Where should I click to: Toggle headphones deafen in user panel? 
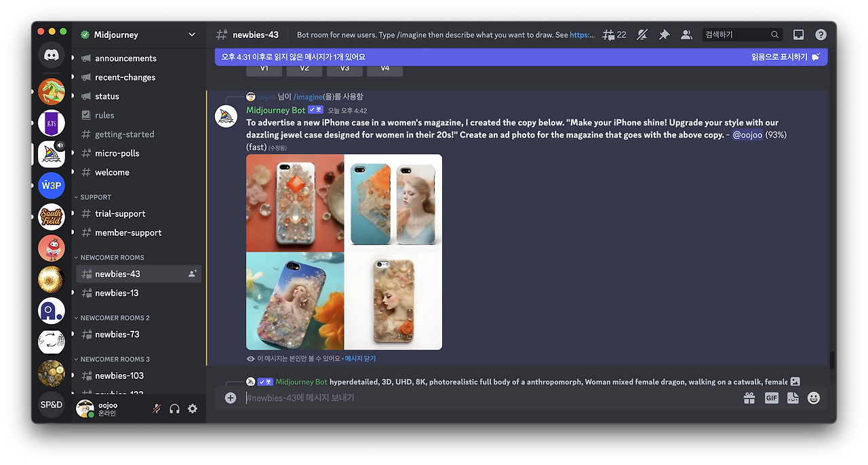click(x=174, y=409)
